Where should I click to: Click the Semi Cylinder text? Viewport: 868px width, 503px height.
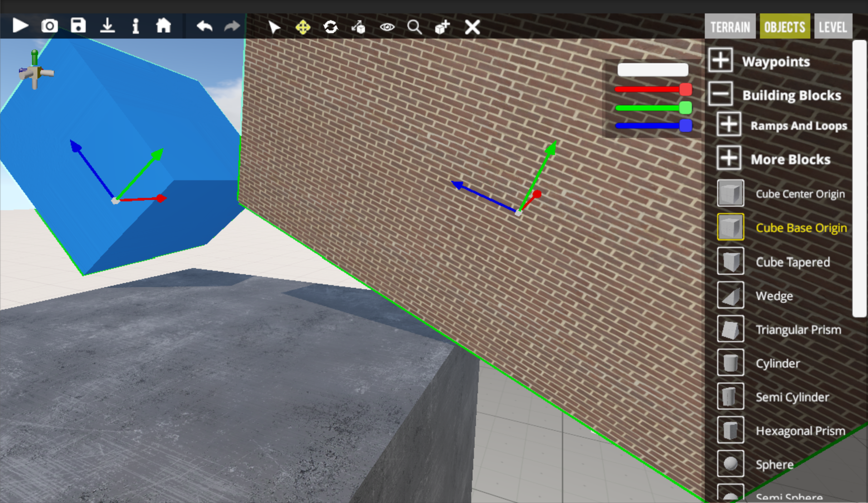[792, 398]
